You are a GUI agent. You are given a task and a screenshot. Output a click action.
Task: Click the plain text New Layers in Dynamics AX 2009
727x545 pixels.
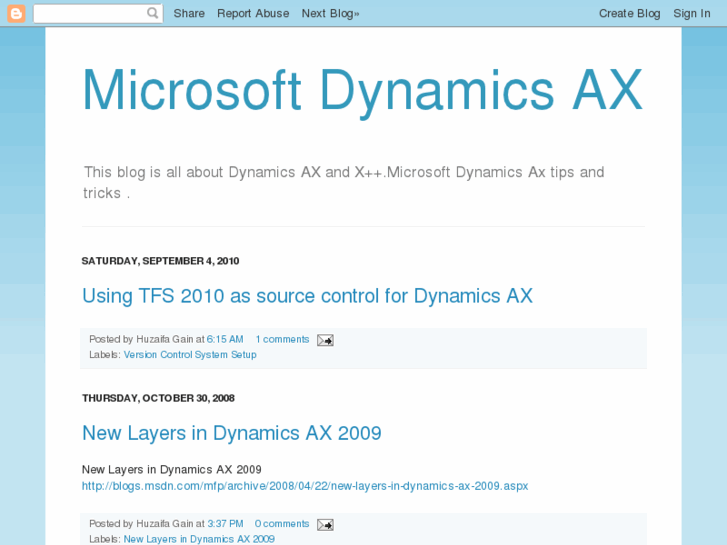(x=172, y=469)
